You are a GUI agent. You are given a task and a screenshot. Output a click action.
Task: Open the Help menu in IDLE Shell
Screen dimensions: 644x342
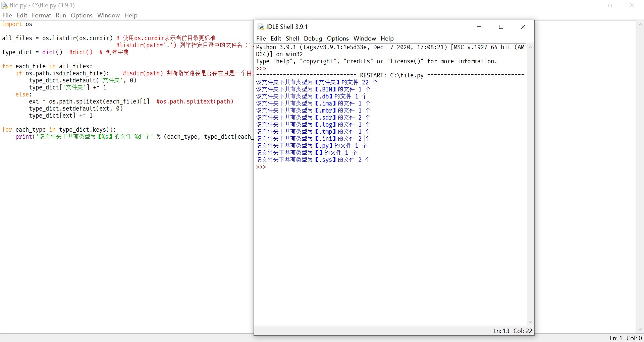tap(387, 39)
